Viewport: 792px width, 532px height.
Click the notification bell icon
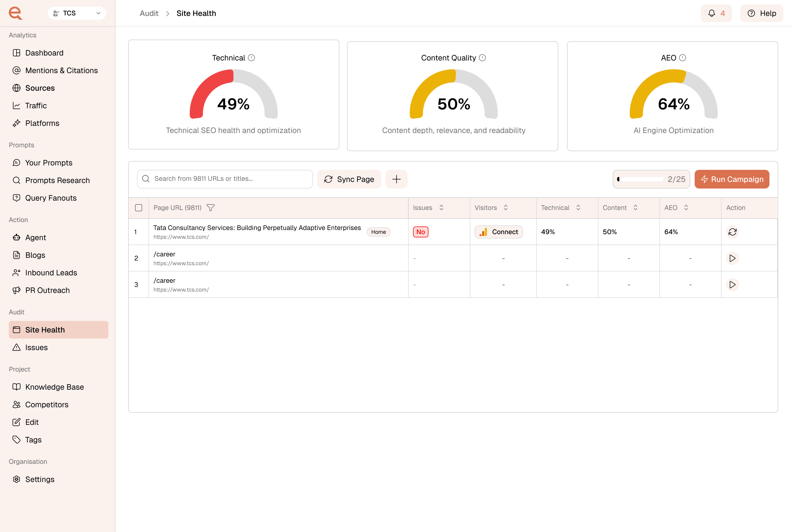(711, 13)
